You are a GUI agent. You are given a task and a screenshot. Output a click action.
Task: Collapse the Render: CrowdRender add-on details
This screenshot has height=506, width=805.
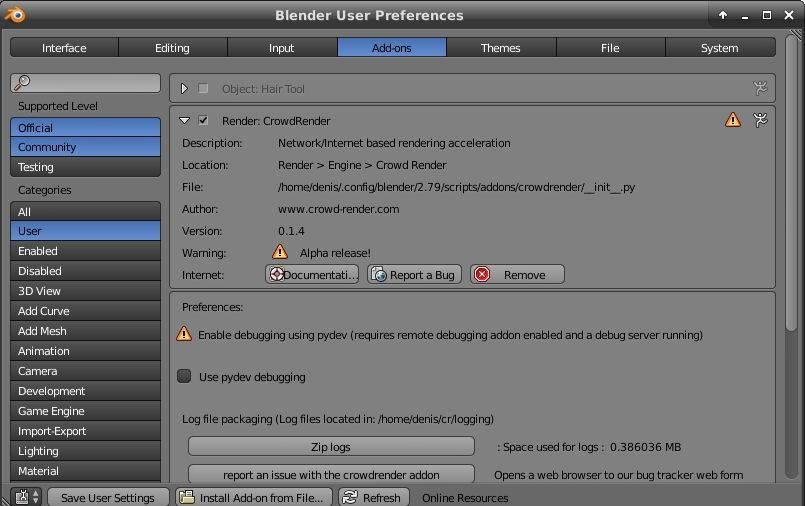(x=184, y=121)
